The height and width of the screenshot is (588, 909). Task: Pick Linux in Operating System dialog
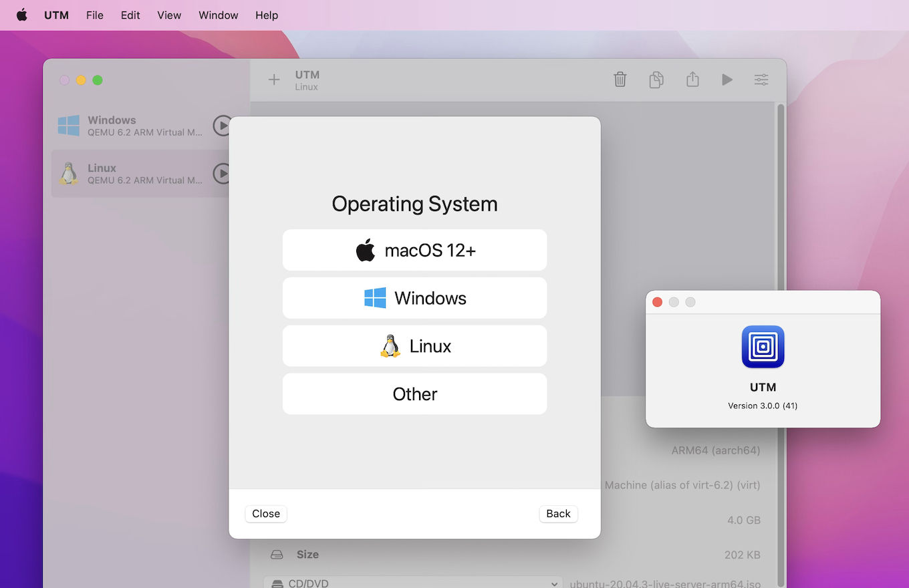tap(414, 346)
